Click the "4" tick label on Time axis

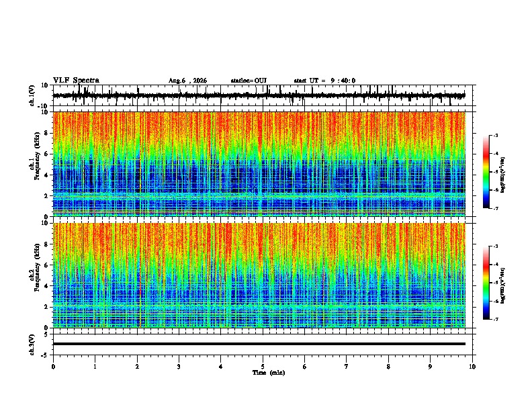pyautogui.click(x=221, y=367)
